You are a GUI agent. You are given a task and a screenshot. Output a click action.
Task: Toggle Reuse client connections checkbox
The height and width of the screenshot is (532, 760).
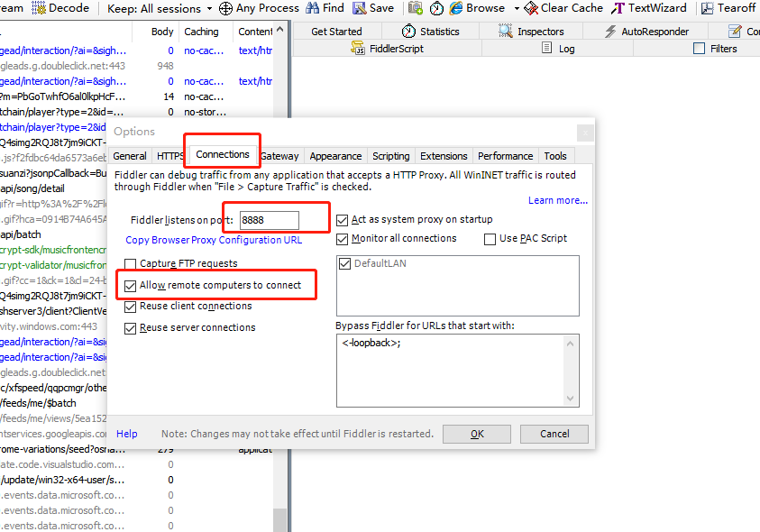(x=130, y=307)
